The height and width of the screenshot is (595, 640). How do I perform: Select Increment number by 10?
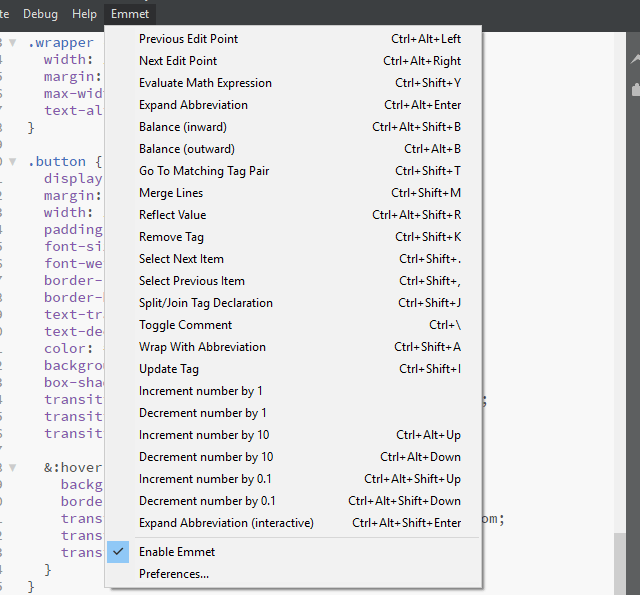pyautogui.click(x=204, y=435)
